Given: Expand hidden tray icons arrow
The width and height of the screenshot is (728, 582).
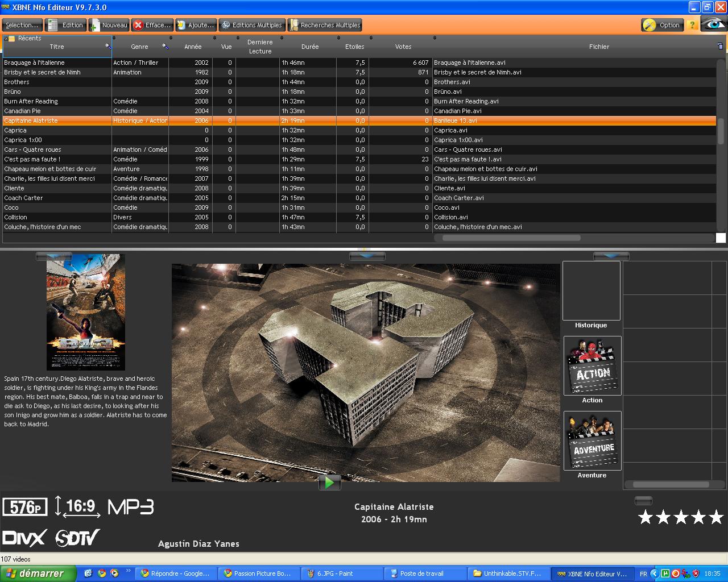Looking at the screenshot, I should (655, 573).
